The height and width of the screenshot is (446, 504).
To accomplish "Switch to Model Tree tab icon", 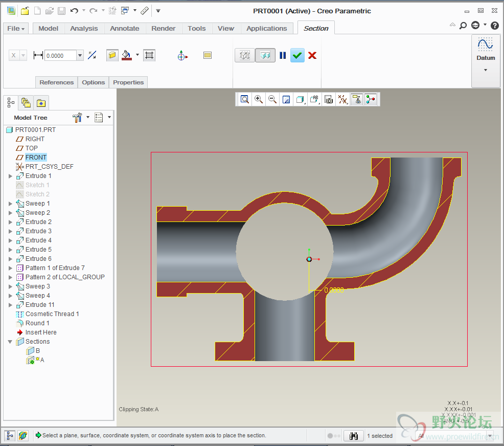I will pyautogui.click(x=11, y=103).
